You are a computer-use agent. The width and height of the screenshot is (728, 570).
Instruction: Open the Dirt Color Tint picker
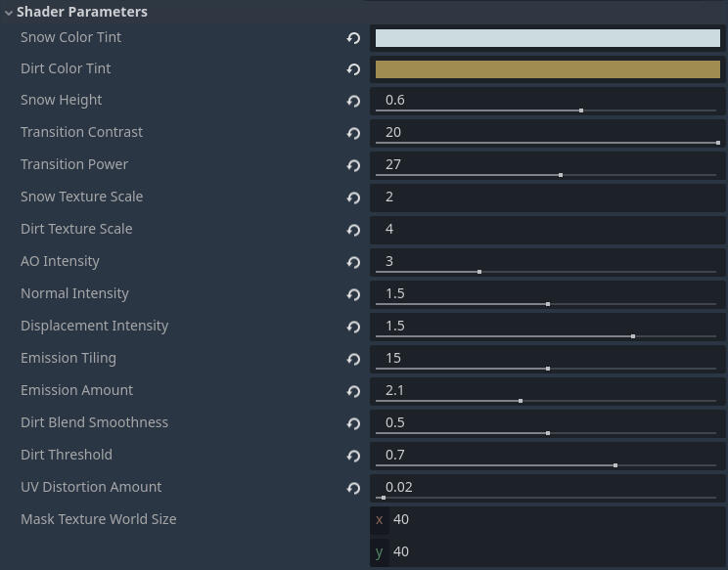tap(547, 69)
